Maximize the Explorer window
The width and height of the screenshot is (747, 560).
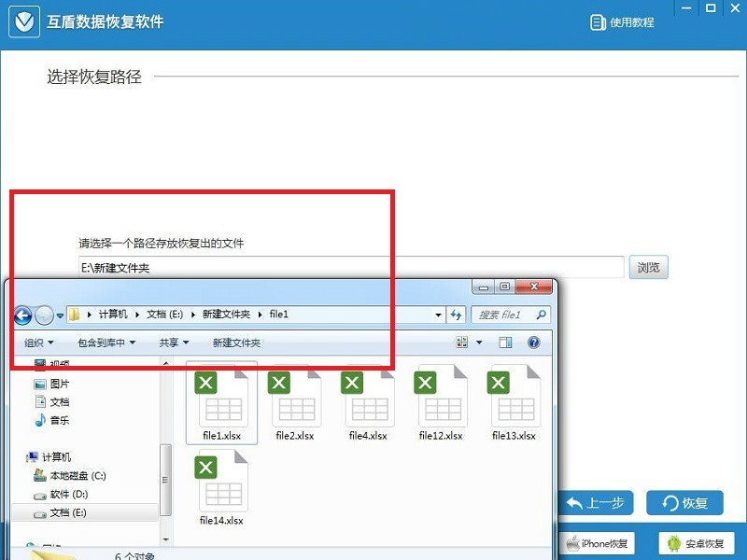[505, 287]
